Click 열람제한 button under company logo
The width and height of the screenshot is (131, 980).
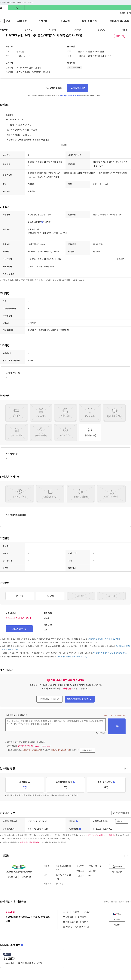[x=27, y=877]
